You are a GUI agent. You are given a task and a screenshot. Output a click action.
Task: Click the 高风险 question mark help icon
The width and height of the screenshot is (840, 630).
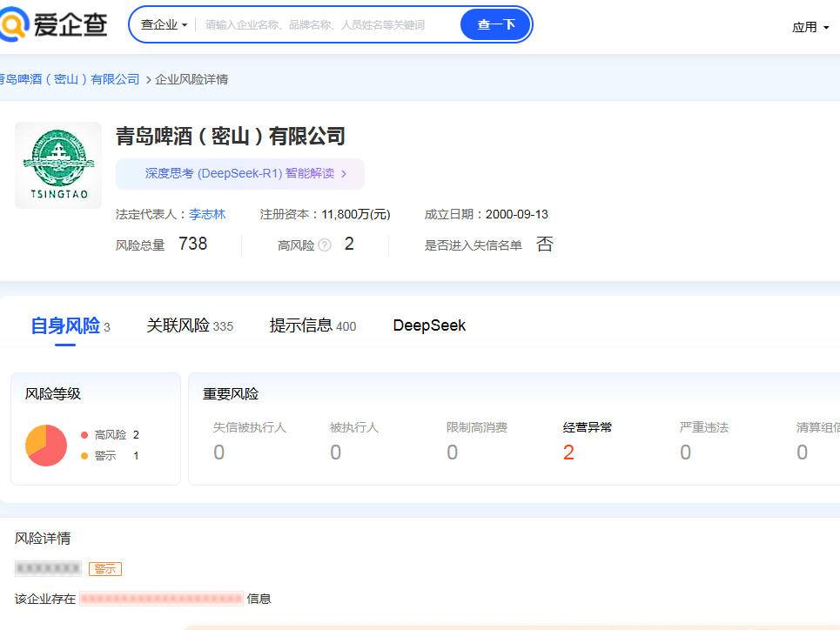pyautogui.click(x=325, y=245)
